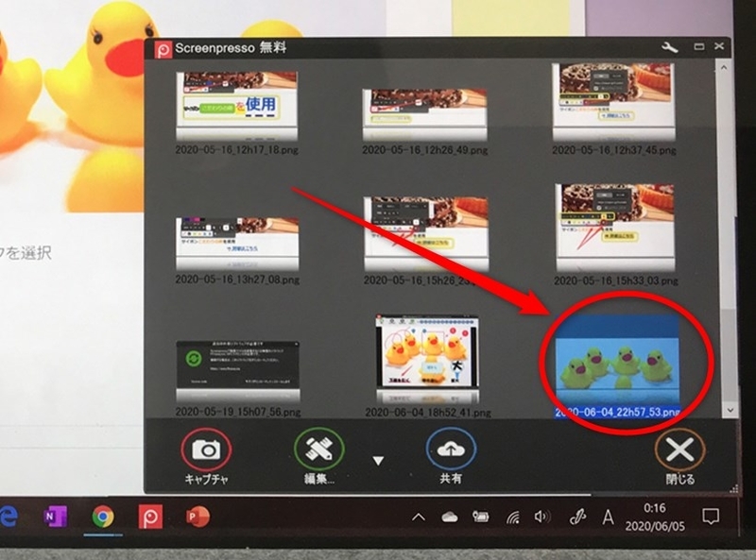Open the editor with the 編集 button

pyautogui.click(x=318, y=450)
